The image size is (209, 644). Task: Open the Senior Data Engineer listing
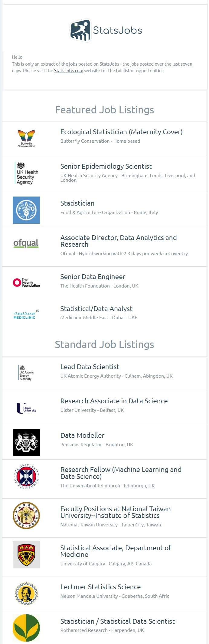[x=93, y=277]
